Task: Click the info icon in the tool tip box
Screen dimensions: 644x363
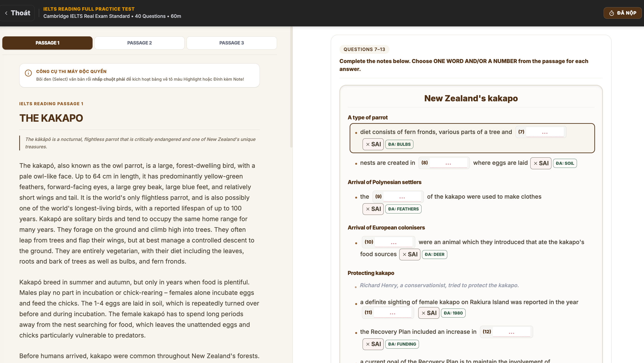Action: coord(28,73)
